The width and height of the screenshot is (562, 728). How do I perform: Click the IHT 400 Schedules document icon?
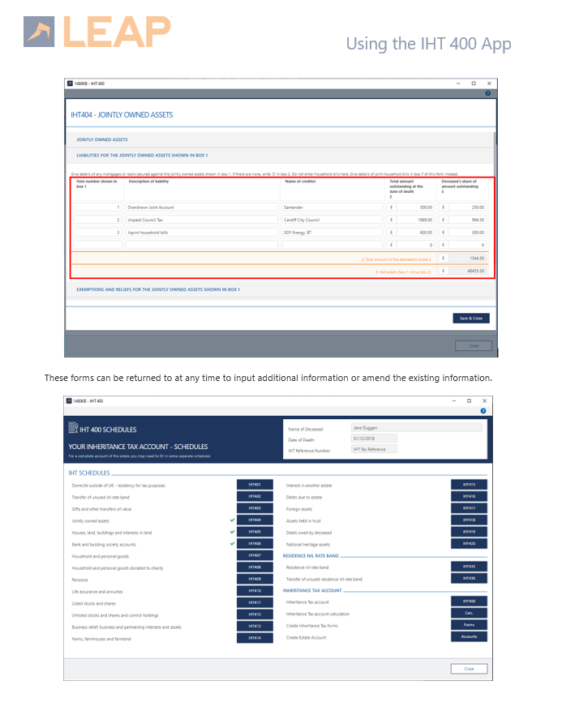74,429
